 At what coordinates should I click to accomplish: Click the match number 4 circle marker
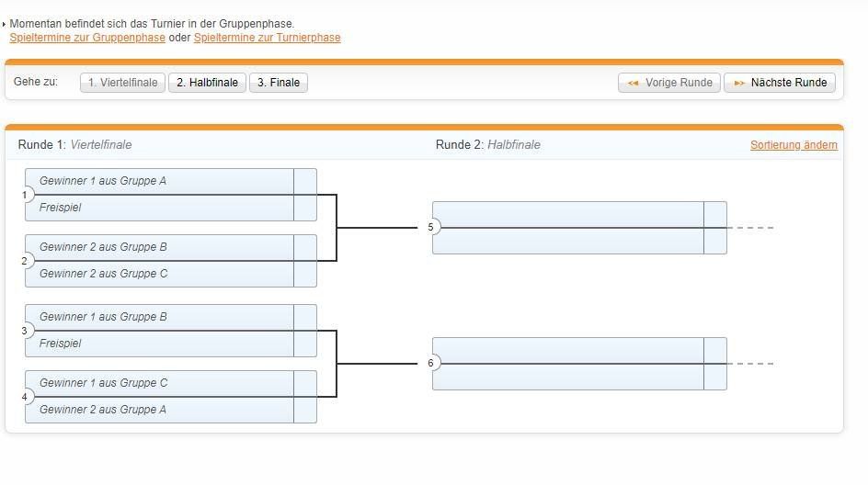[26, 397]
